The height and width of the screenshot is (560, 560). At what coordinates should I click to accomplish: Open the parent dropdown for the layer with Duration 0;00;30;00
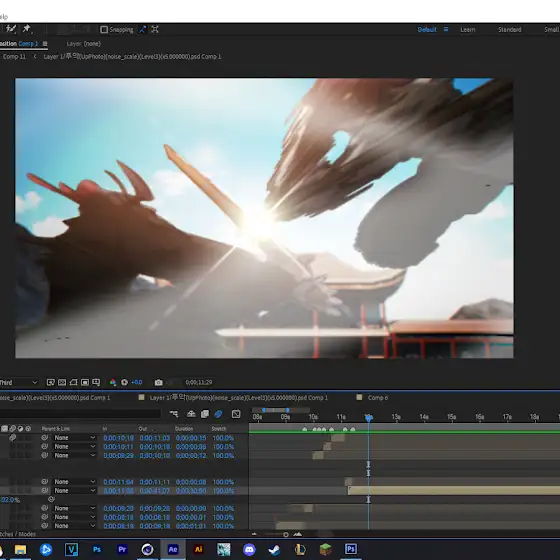(x=74, y=491)
